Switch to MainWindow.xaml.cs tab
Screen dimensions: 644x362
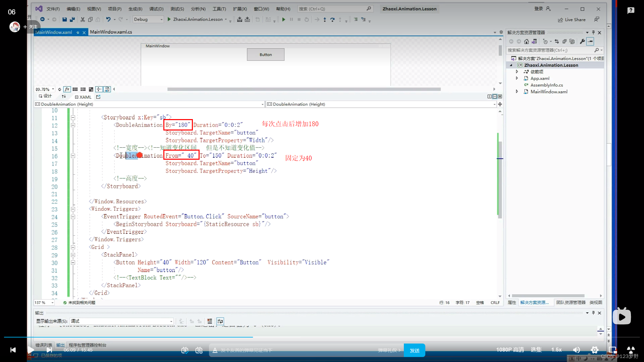click(x=111, y=32)
